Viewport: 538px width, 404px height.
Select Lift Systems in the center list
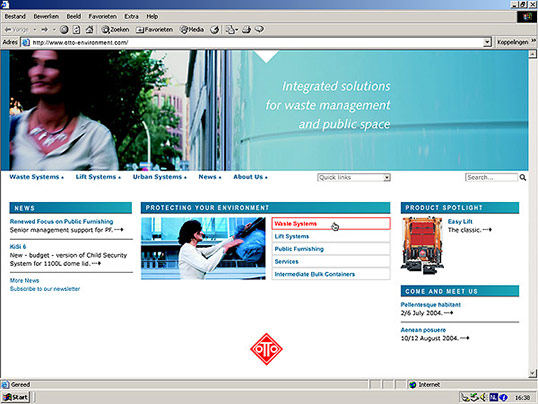pos(331,236)
